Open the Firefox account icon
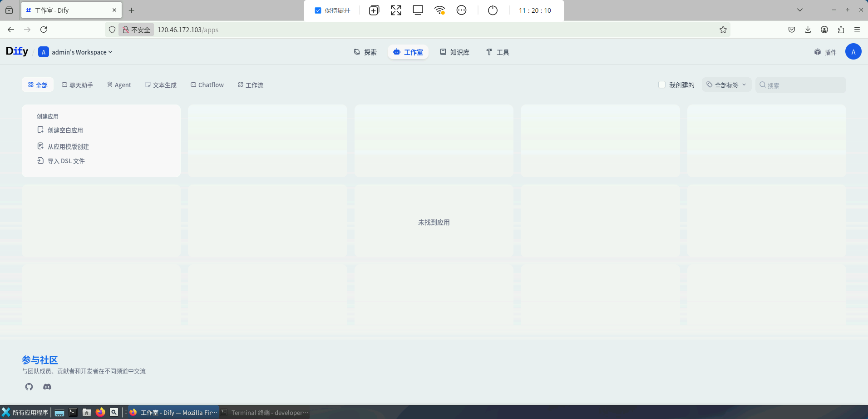Image resolution: width=868 pixels, height=419 pixels. pos(824,30)
